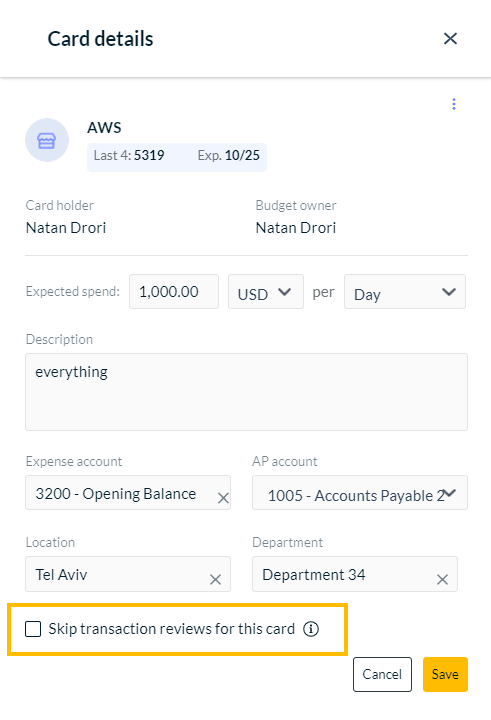491x720 pixels.
Task: Open the Expense account combo box
Action: (128, 493)
